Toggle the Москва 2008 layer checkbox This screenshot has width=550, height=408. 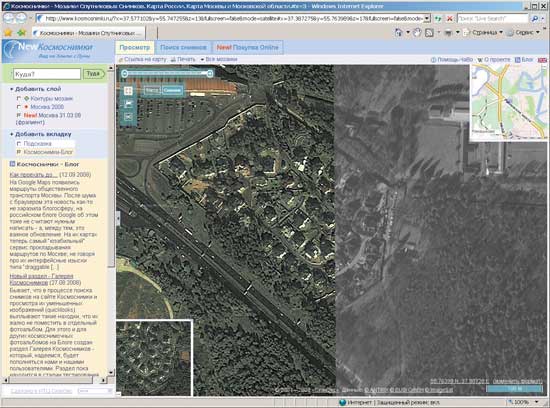point(19,107)
